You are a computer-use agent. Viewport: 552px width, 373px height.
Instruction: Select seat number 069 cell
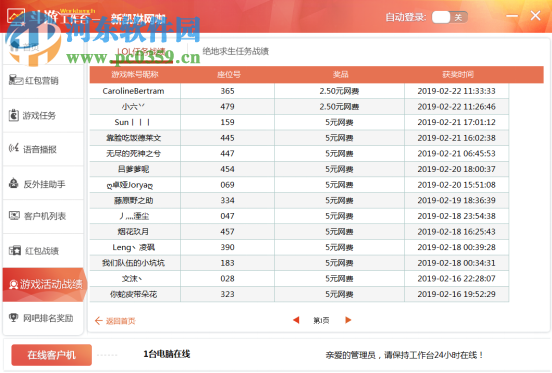[227, 185]
